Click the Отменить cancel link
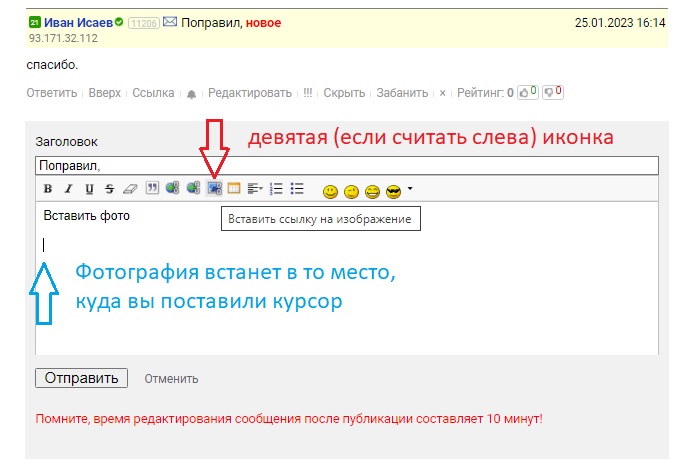 (x=171, y=379)
